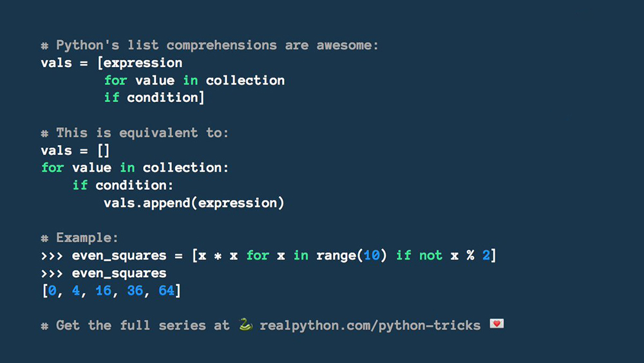Click the second 'even_squares' prompt line
Screen dimensions: 644x363
(x=104, y=273)
